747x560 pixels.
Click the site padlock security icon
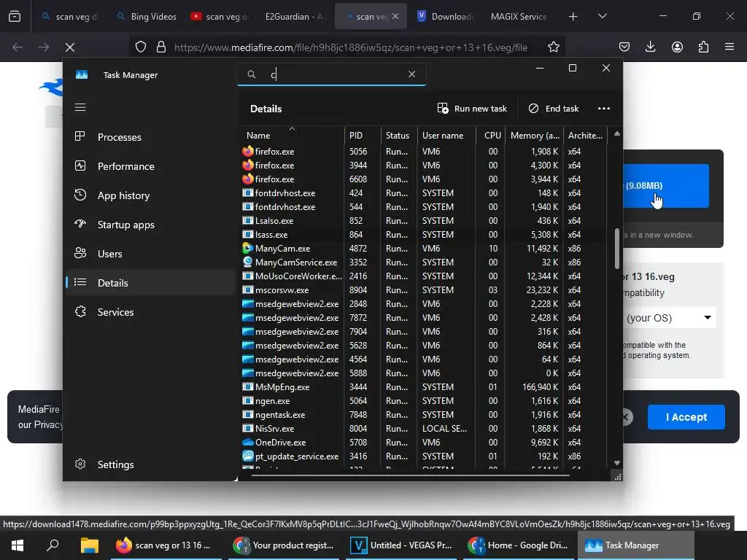click(x=161, y=47)
